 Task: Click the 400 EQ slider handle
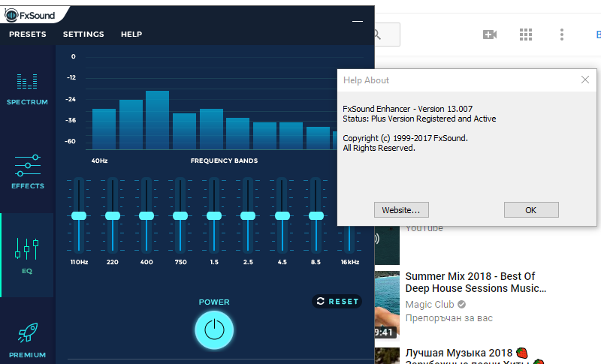(146, 216)
